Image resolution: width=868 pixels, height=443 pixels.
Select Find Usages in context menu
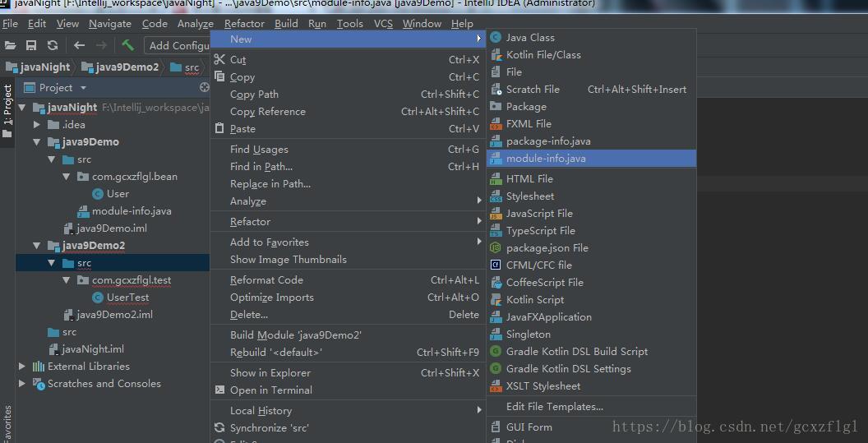pos(347,149)
